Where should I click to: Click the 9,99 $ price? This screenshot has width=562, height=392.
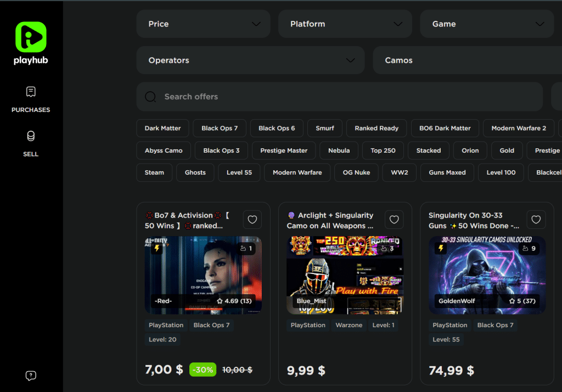tap(306, 371)
